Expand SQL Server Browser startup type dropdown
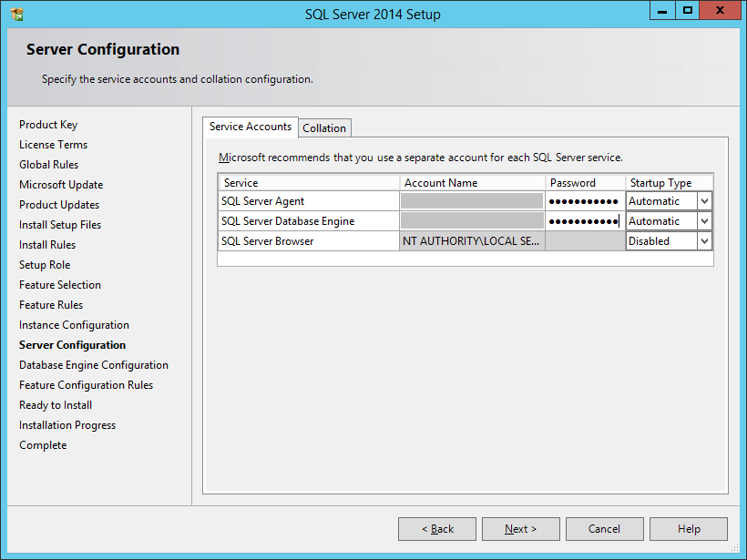747x560 pixels. pos(704,241)
